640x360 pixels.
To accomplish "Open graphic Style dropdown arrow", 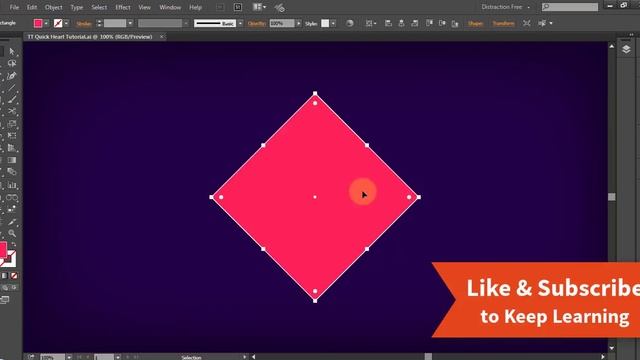I will [x=333, y=24].
